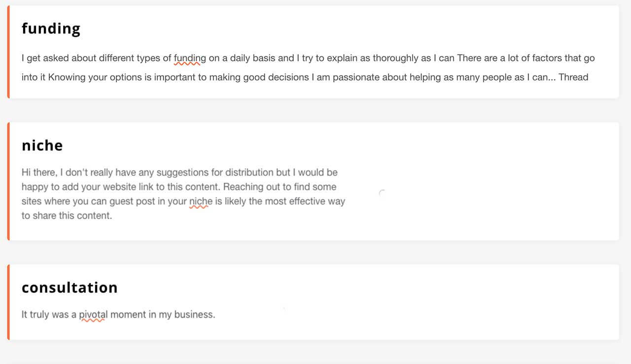
Task: Open the "consultation" card heading
Action: tap(70, 287)
